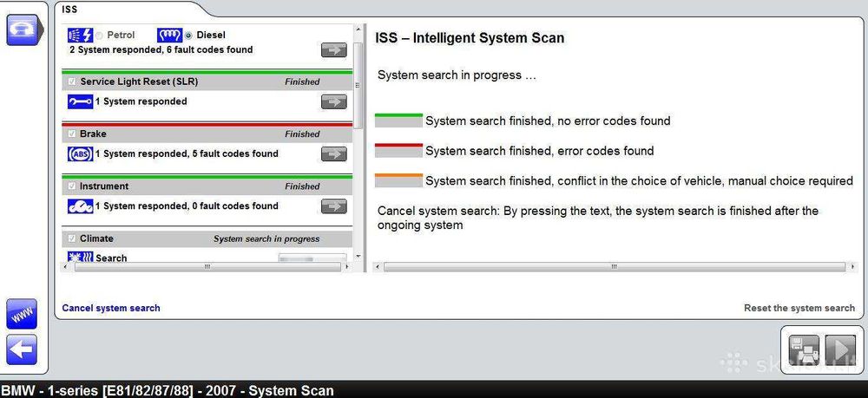Click the petrol ignition system icon
Image resolution: width=868 pixels, height=398 pixels.
click(x=80, y=36)
